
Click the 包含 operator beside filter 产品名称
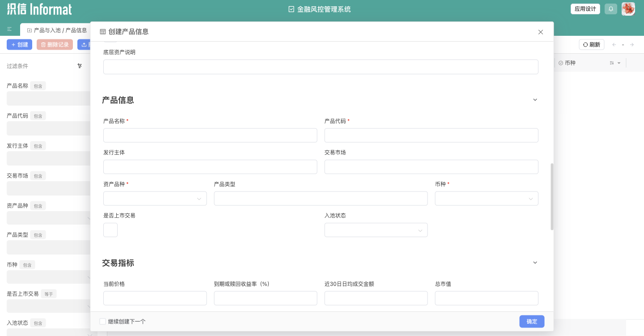(38, 86)
